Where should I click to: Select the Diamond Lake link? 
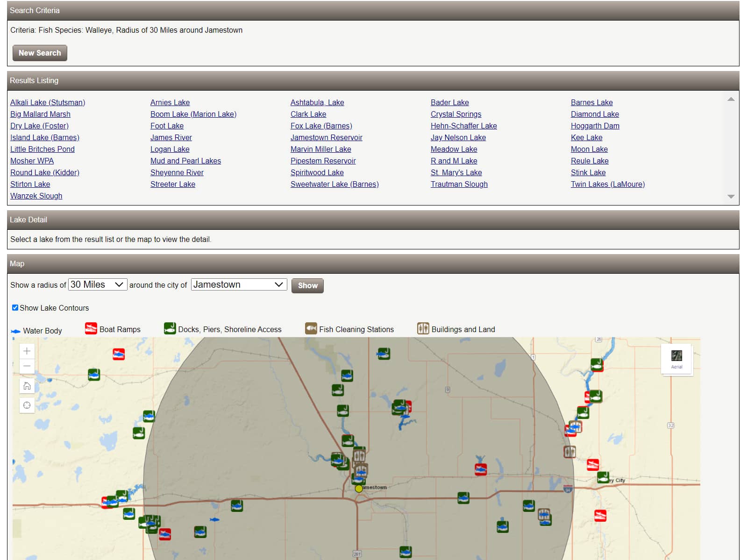pos(594,114)
